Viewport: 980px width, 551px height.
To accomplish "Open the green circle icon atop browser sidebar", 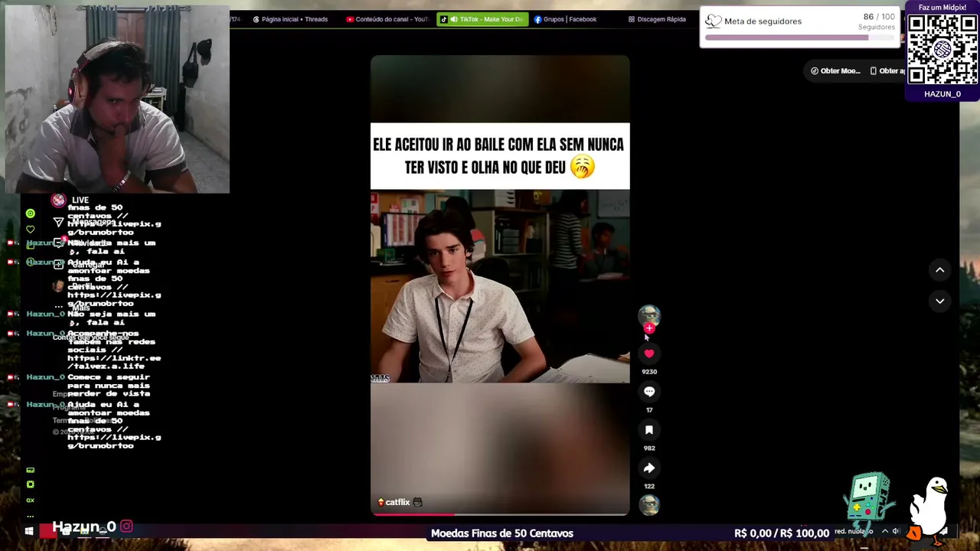I will [x=30, y=214].
